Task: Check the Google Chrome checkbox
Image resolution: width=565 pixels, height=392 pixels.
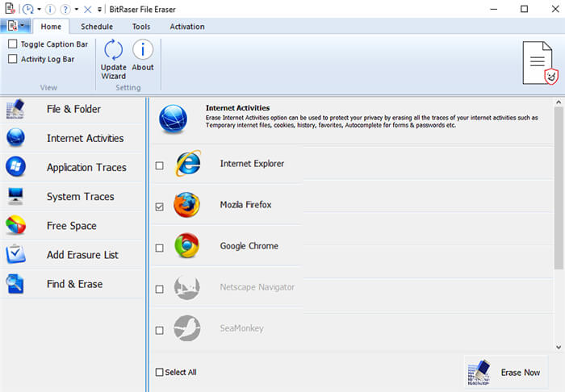Action: click(159, 248)
